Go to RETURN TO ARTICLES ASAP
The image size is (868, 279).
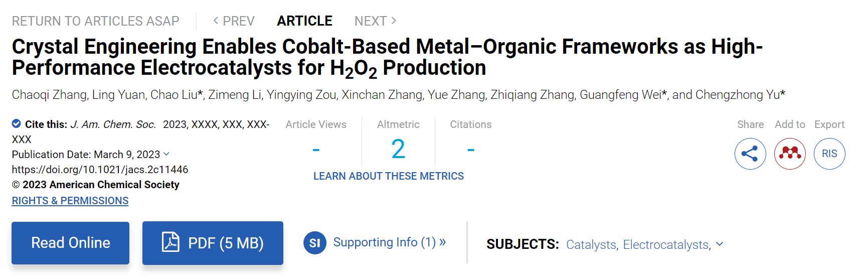point(95,21)
